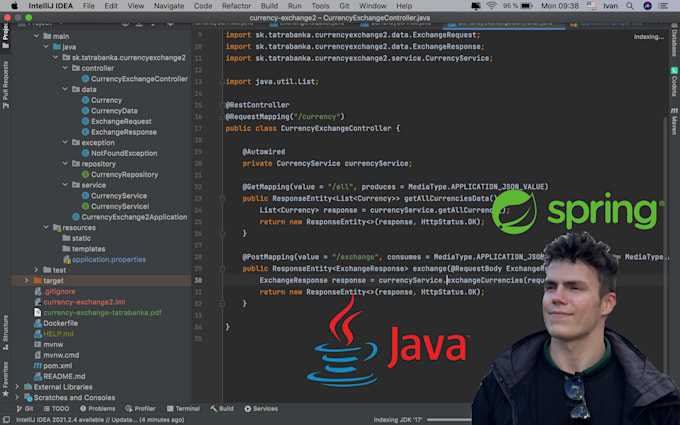The image size is (680, 425).
Task: Select currency-exchange-tatrabanka.pdf file
Action: 102,312
